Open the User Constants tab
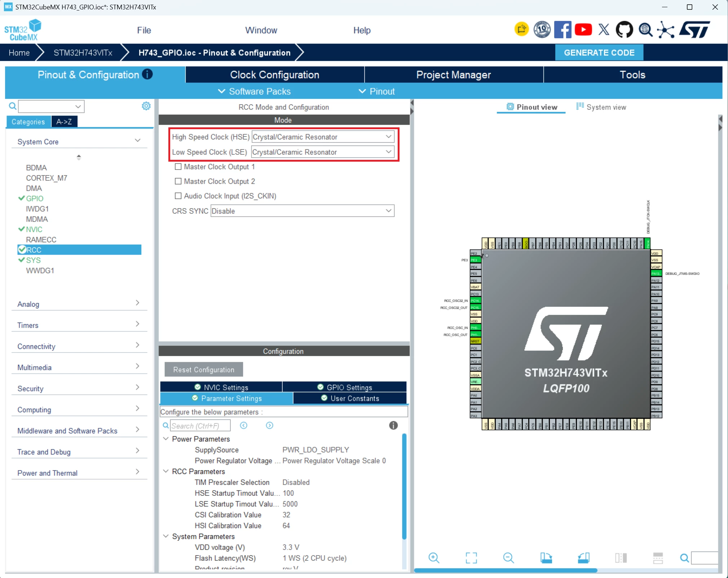 350,398
